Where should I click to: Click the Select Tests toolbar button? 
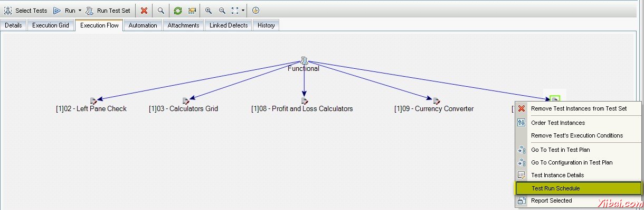coord(25,11)
